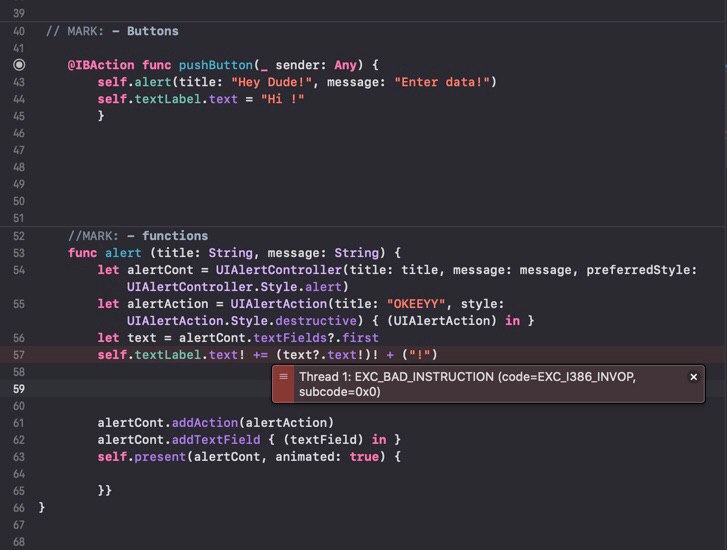727x550 pixels.
Task: Click the //MARK: - functions comment
Action: [138, 236]
